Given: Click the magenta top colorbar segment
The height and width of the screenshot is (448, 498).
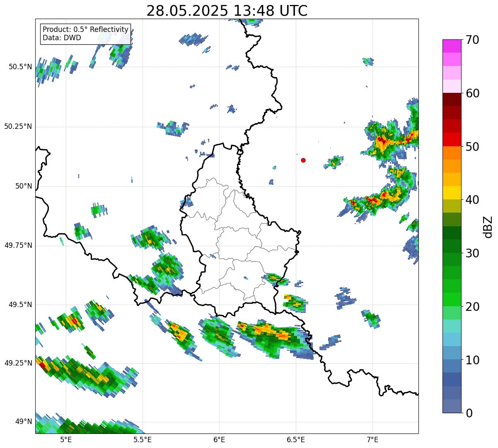Looking at the screenshot, I should (452, 46).
